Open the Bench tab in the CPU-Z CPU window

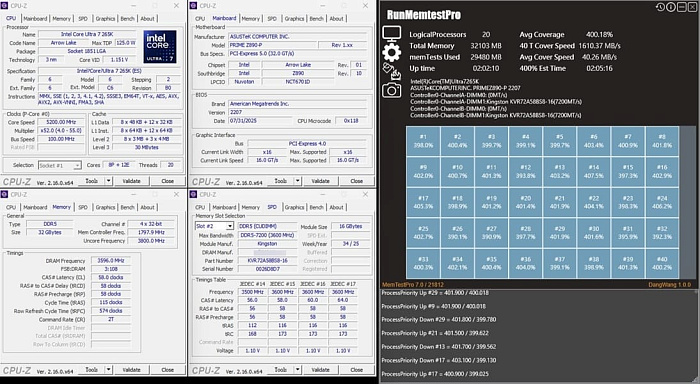pyautogui.click(x=127, y=19)
